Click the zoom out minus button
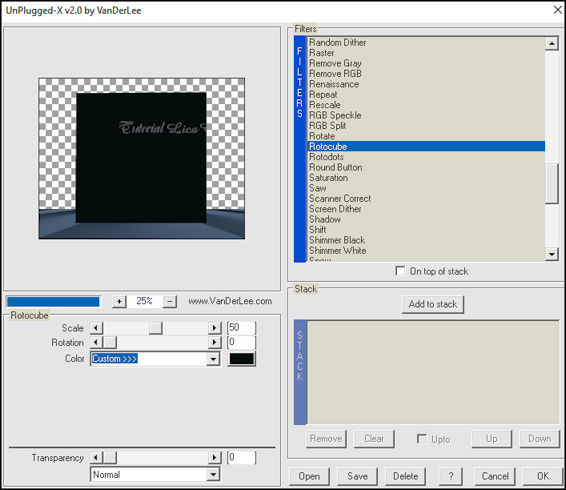This screenshot has width=566, height=490. 170,301
